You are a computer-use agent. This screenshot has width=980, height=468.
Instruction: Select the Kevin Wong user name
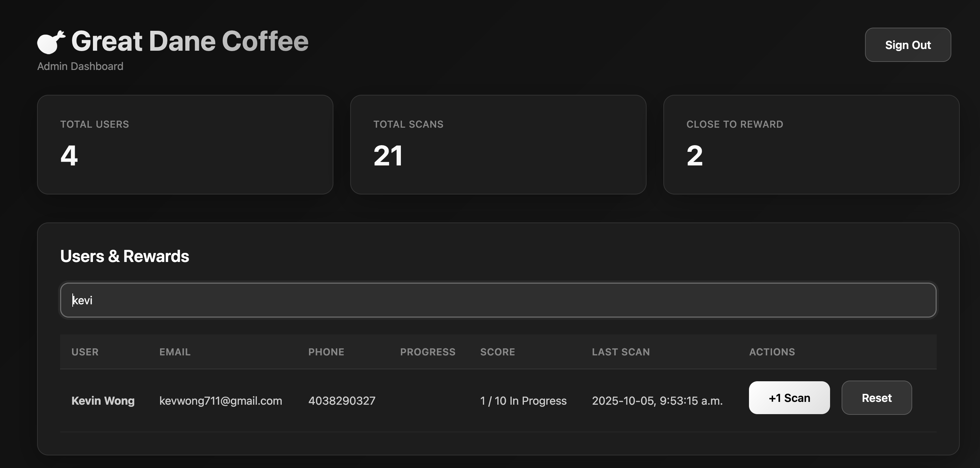click(103, 400)
